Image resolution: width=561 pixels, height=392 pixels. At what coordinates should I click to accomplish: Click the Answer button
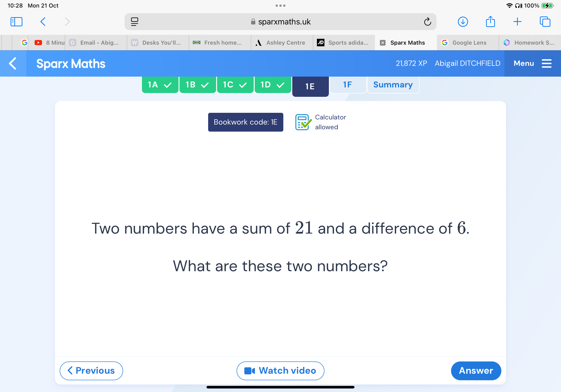click(x=476, y=370)
